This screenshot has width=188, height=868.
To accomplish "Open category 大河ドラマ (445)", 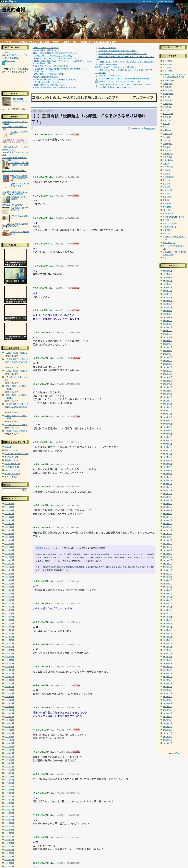I will (169, 243).
